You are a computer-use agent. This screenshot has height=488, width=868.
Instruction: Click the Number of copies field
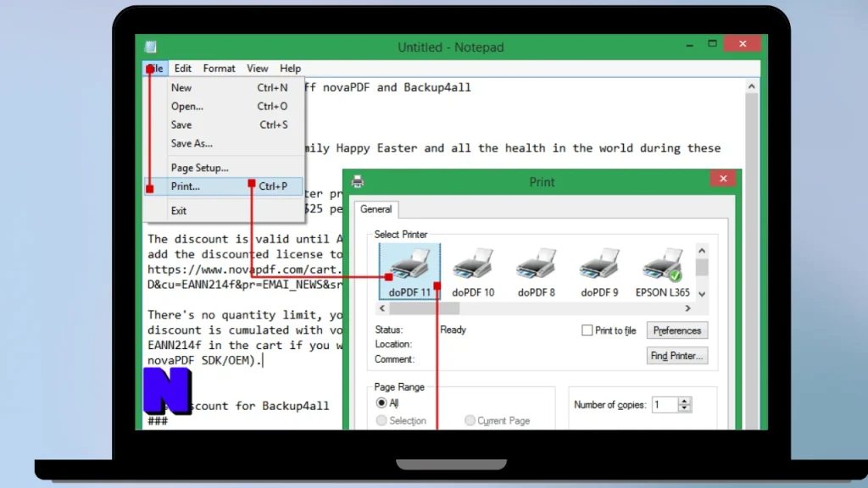(x=665, y=404)
